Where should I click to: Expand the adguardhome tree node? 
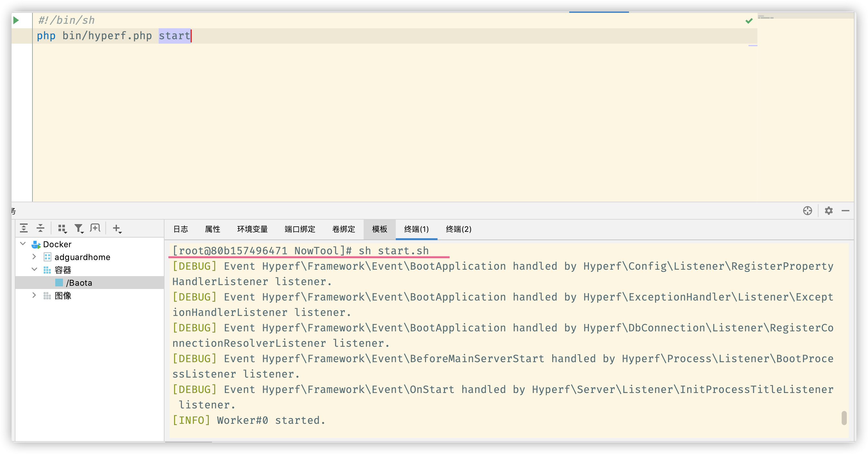tap(34, 257)
